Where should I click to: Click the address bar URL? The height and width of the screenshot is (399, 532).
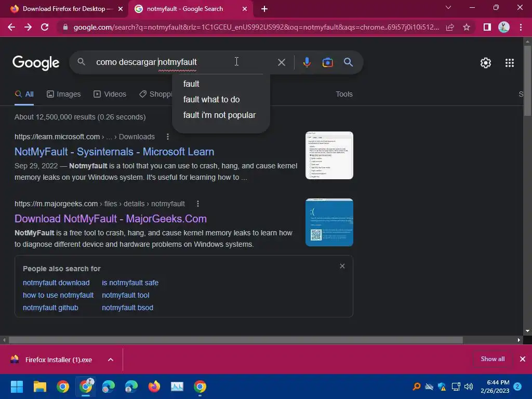click(x=256, y=27)
